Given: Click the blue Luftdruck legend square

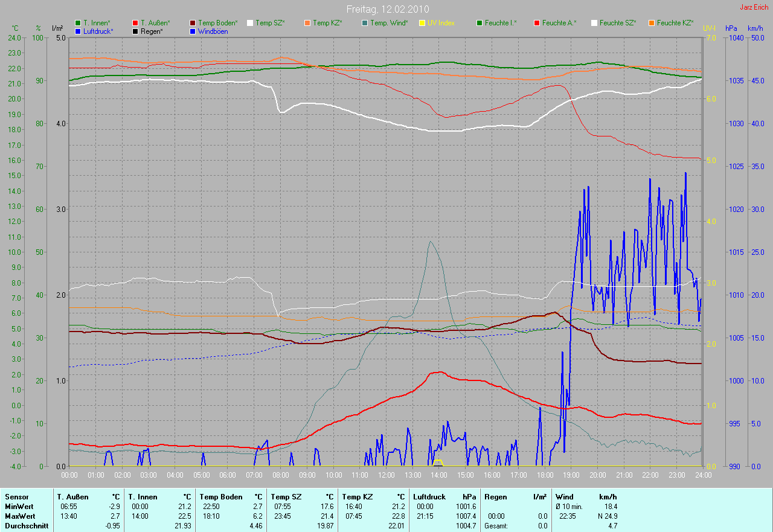Looking at the screenshot, I should click(x=78, y=31).
